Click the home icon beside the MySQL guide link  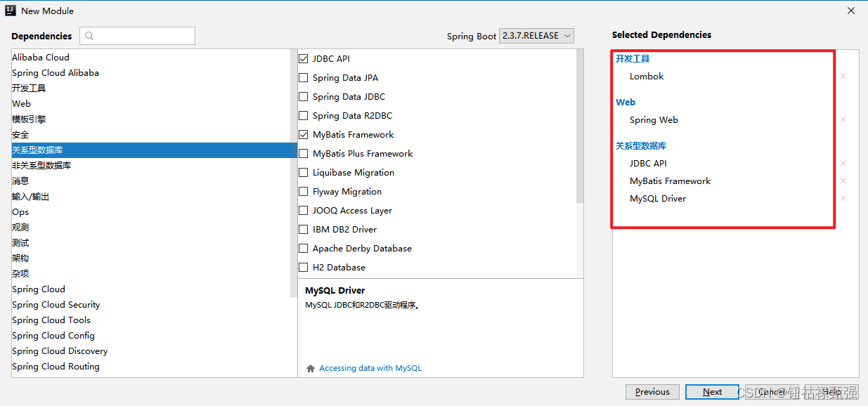(310, 367)
